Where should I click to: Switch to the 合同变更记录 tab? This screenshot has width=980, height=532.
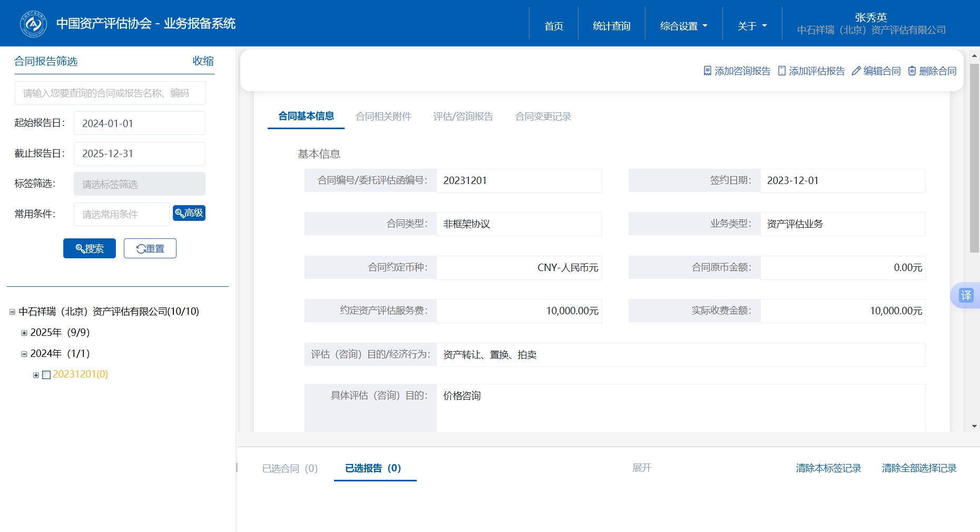click(x=543, y=117)
